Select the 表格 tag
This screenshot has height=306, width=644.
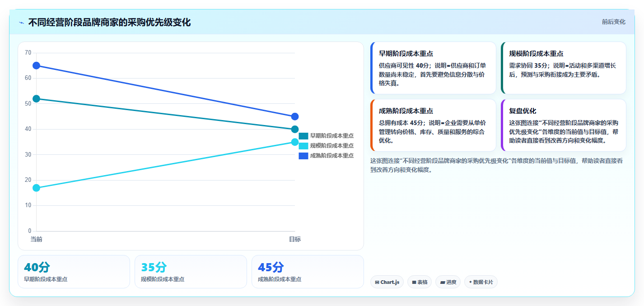click(420, 282)
